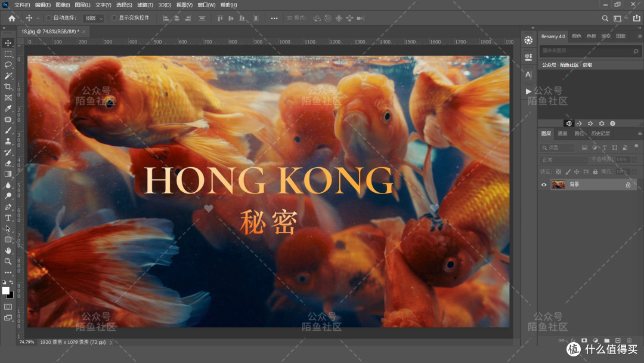Screen dimensions: 644x363
Task: Toggle the shape layer filter icon
Action: pos(615,147)
